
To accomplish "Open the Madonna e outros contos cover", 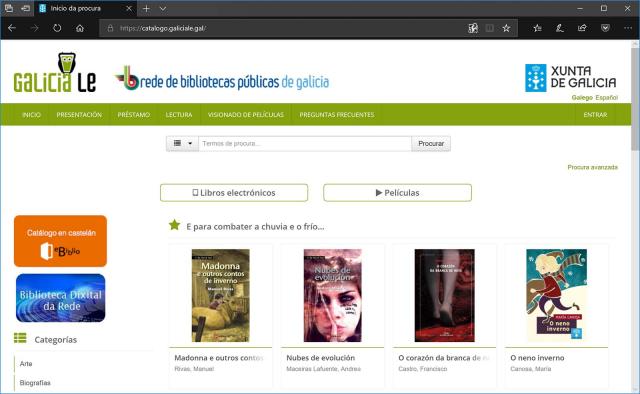I will pos(221,295).
